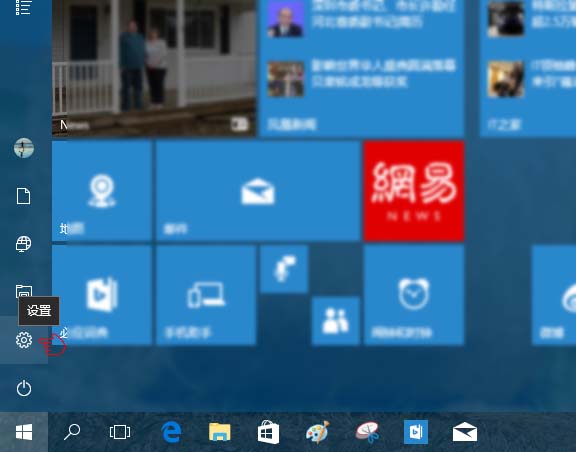Open the Settings gear in Start menu
The height and width of the screenshot is (452, 576).
[x=24, y=340]
